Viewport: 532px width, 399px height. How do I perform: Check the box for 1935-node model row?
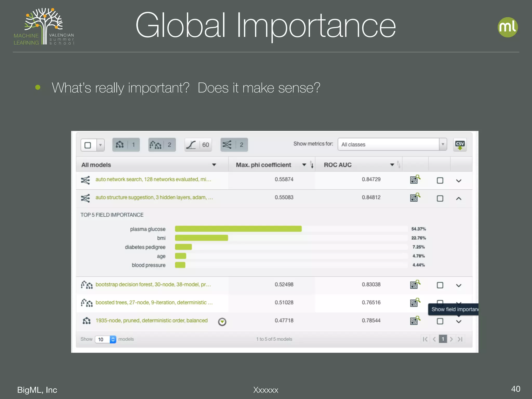tap(440, 321)
